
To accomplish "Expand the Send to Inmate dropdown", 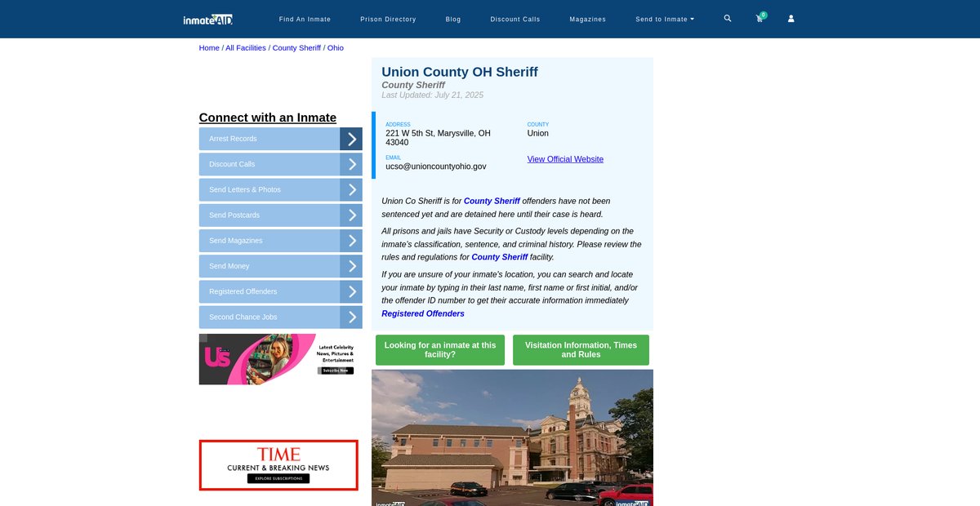I will (665, 19).
